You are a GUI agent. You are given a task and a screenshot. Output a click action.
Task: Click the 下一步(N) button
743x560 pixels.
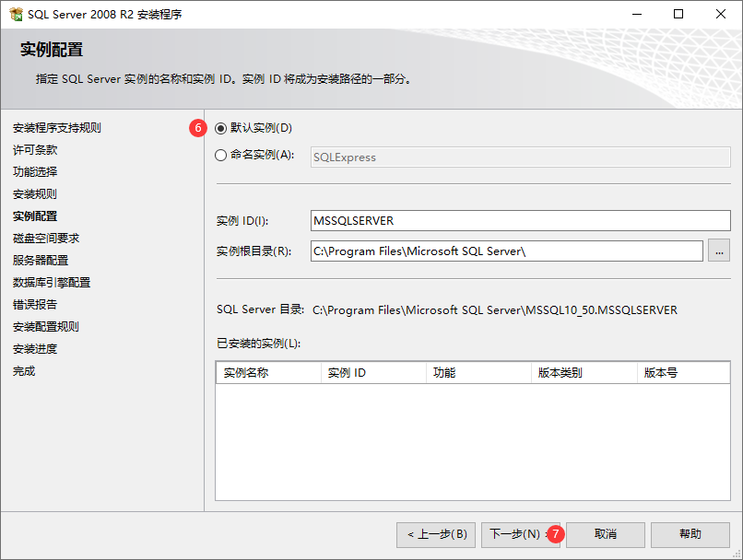point(520,535)
